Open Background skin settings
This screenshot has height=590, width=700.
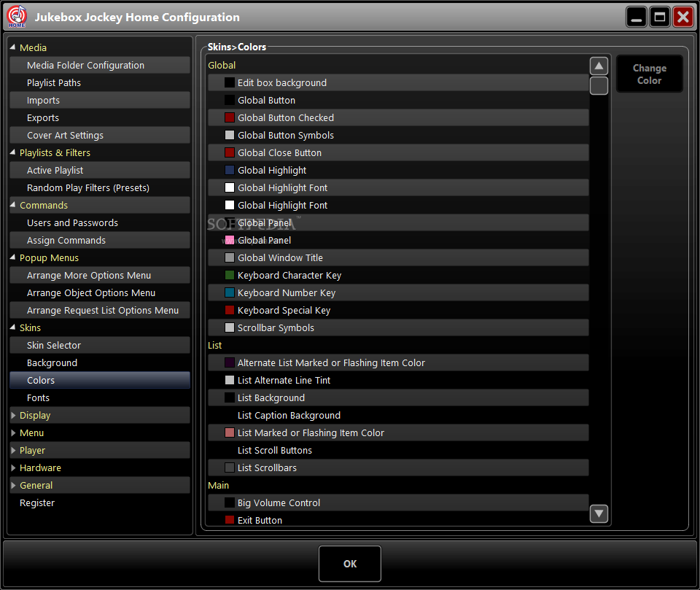(x=100, y=362)
